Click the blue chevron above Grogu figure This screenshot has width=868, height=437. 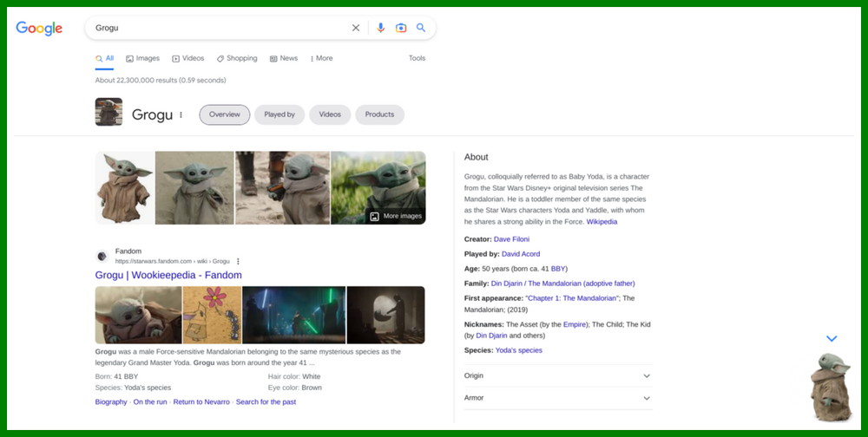point(832,338)
